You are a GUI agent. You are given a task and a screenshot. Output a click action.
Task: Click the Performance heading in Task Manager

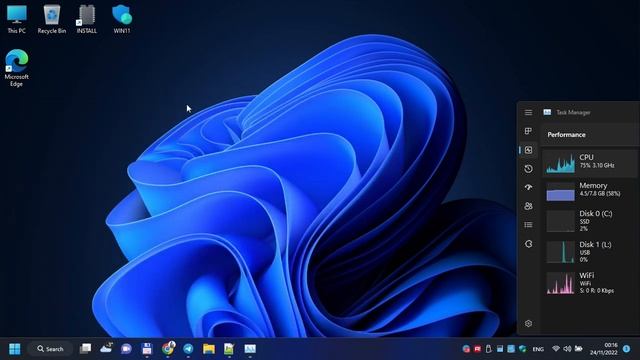tap(566, 135)
